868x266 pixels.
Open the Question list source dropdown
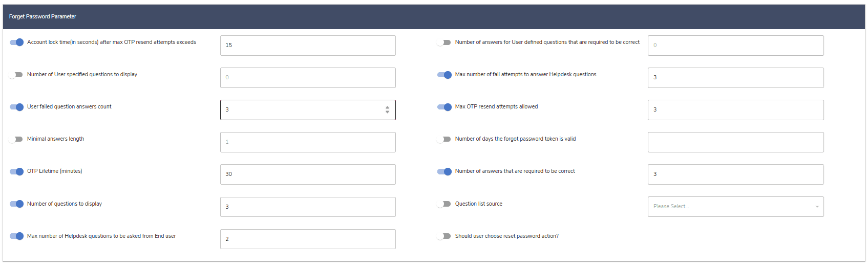tap(735, 207)
